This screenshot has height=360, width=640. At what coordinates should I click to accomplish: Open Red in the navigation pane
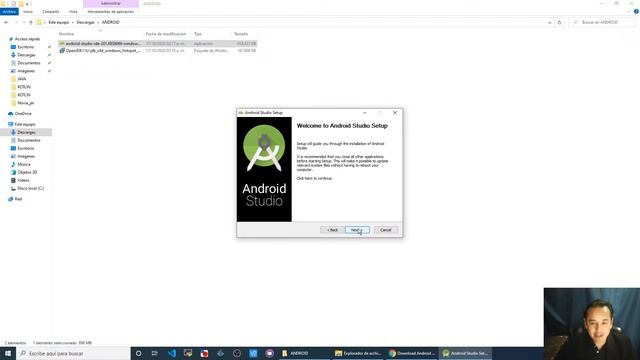click(18, 199)
